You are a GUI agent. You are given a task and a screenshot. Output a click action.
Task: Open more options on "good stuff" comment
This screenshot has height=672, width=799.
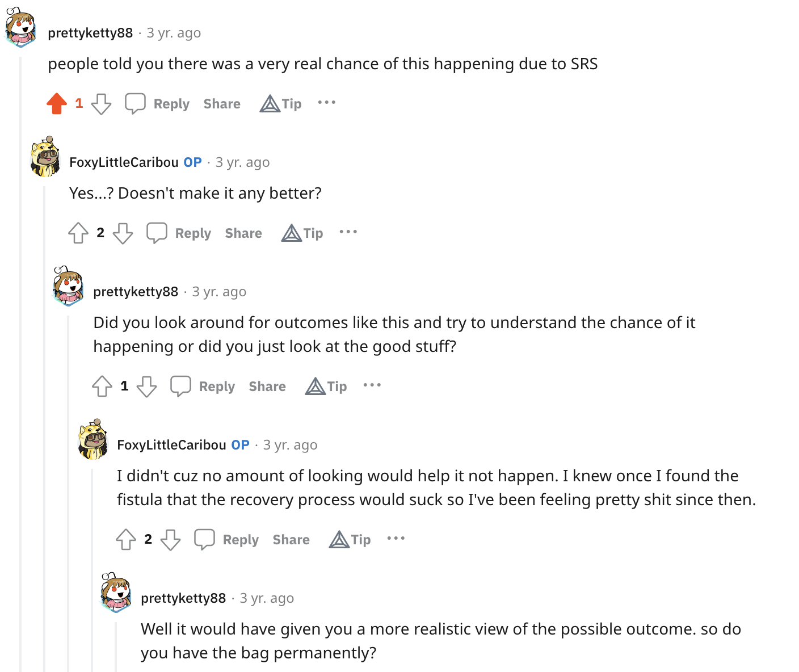372,385
